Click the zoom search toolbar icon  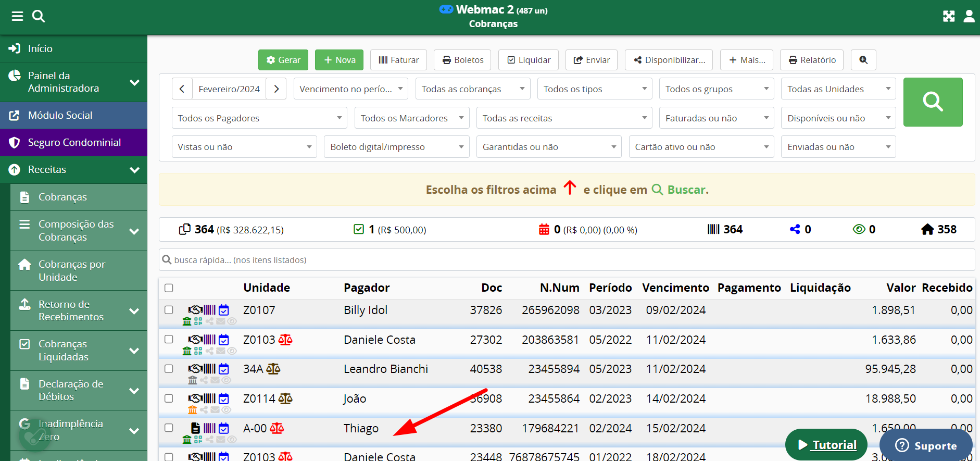tap(863, 60)
